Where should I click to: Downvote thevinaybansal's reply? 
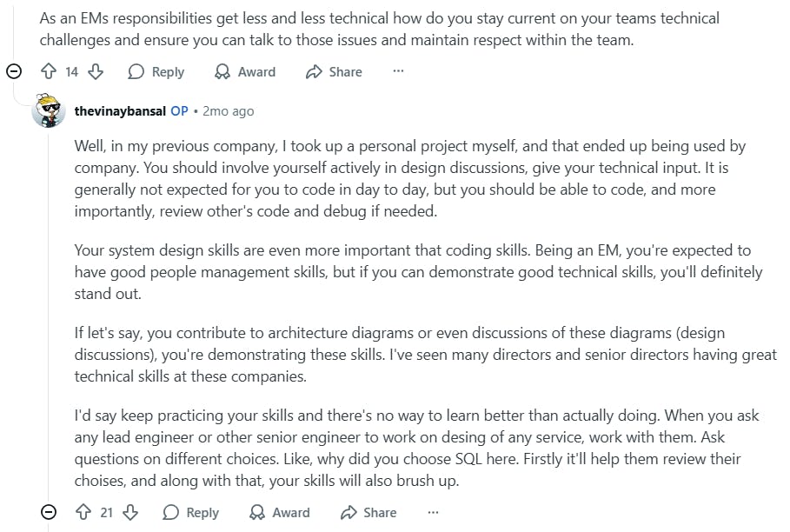[130, 512]
